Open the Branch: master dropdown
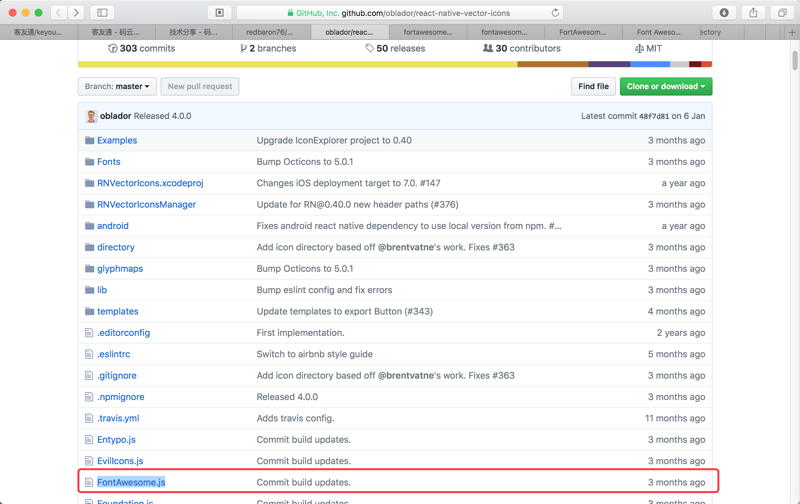 click(x=117, y=87)
